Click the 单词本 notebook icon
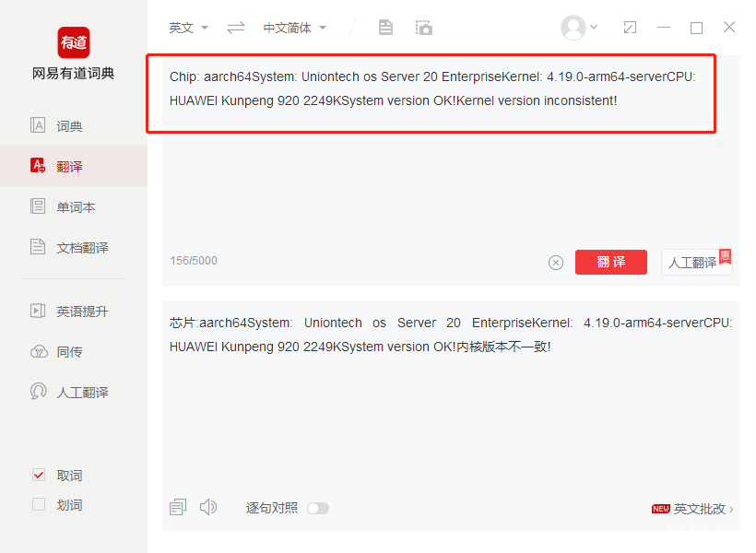 [38, 206]
